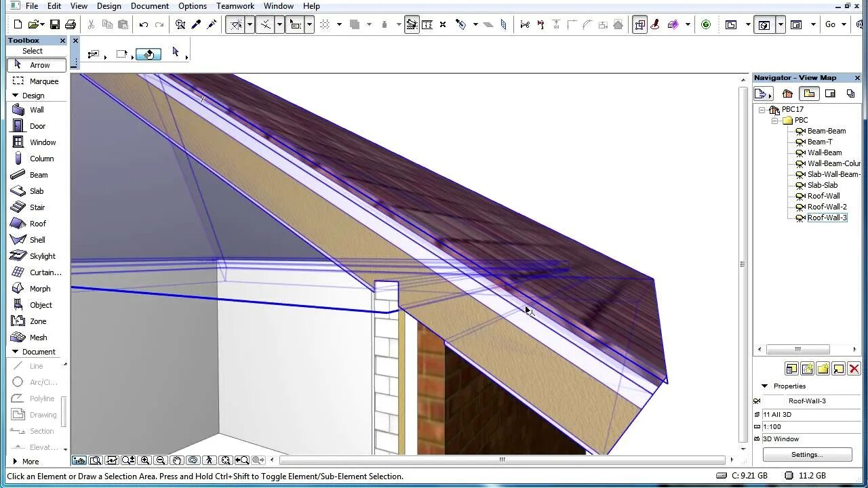This screenshot has height=488, width=868.
Task: Open the Teamwork menu
Action: click(235, 6)
